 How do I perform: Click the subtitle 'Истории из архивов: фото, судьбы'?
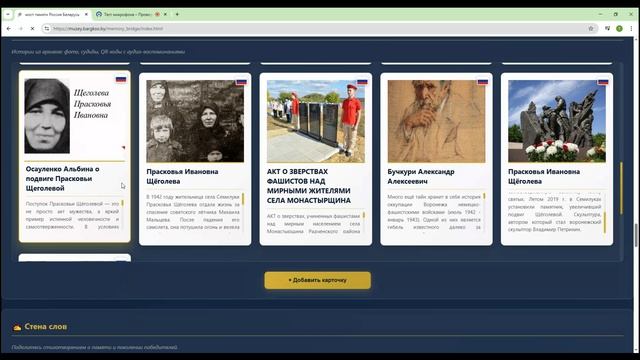tap(98, 52)
